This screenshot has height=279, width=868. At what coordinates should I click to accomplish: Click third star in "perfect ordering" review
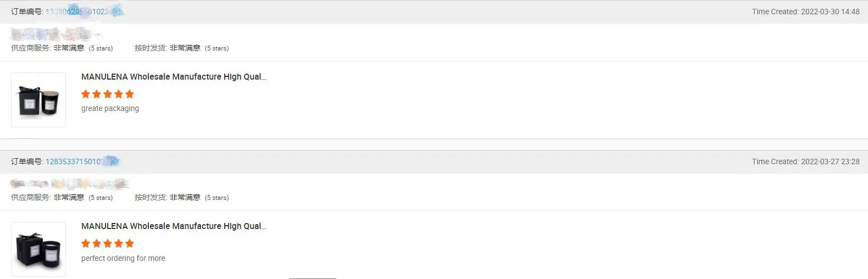pyautogui.click(x=108, y=243)
